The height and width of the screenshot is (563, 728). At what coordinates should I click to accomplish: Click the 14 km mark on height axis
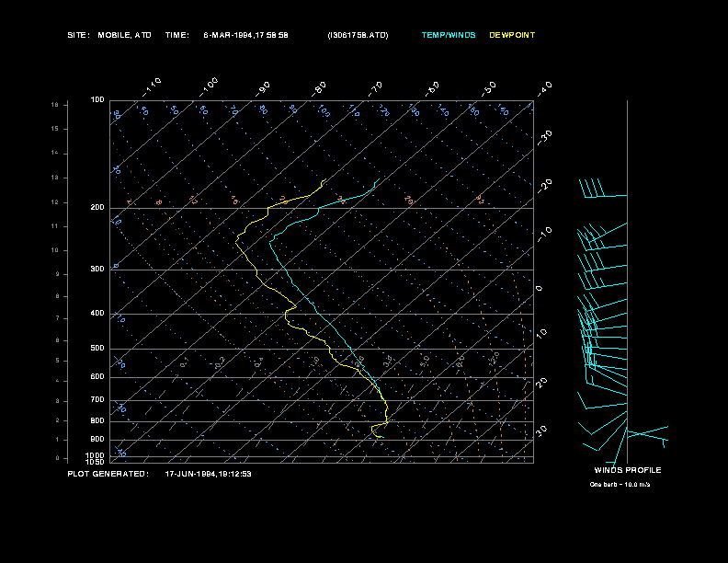[x=55, y=153]
